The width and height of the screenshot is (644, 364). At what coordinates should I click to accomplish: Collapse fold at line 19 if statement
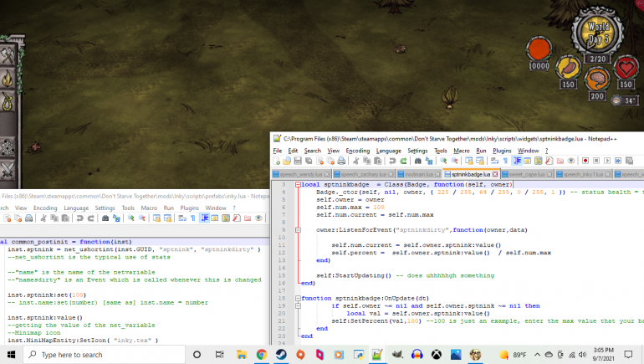pyautogui.click(x=298, y=306)
